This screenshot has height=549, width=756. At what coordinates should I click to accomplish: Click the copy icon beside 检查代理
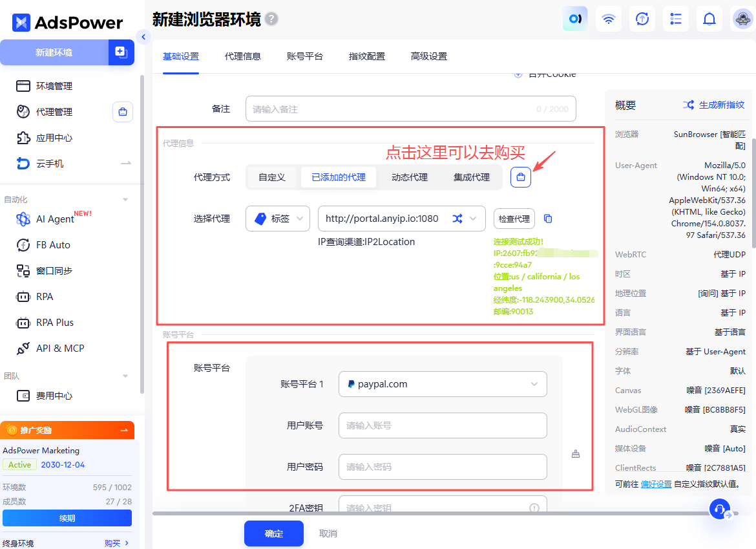[548, 219]
